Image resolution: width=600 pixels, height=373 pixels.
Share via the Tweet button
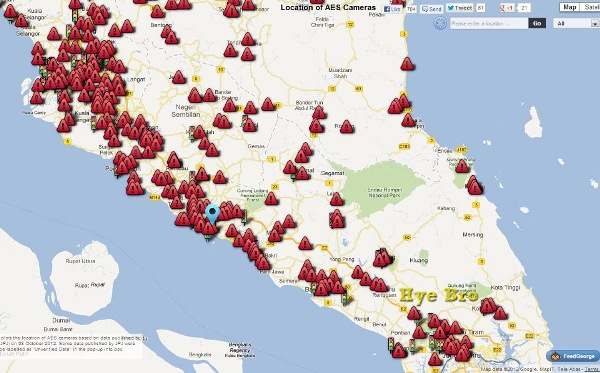(460, 8)
